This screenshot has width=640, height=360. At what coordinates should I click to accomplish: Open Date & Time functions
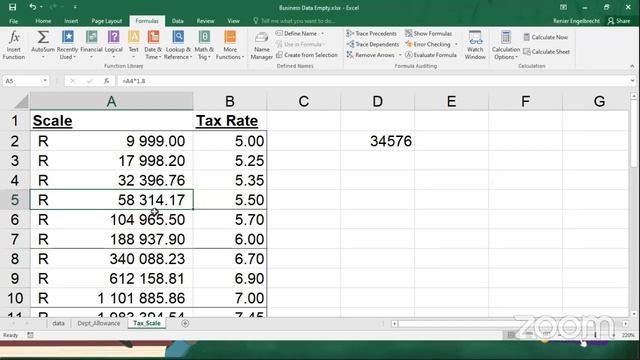[153, 45]
